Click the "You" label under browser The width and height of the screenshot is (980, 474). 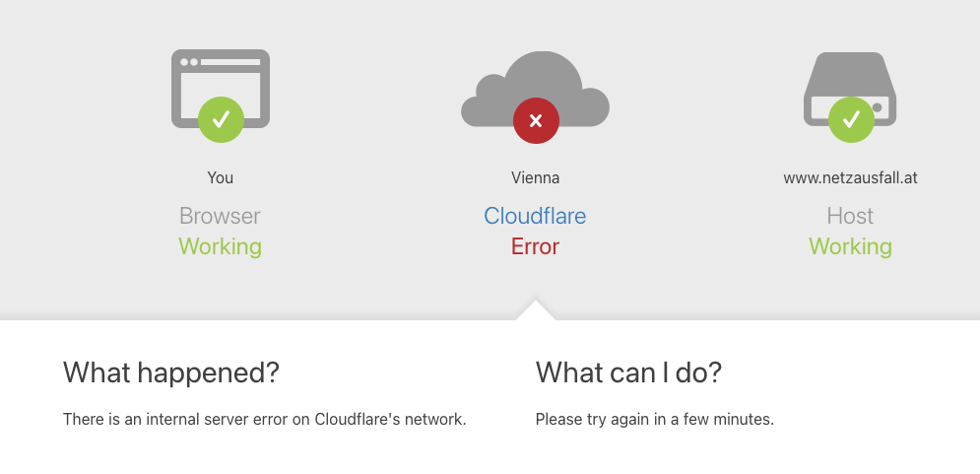point(220,178)
